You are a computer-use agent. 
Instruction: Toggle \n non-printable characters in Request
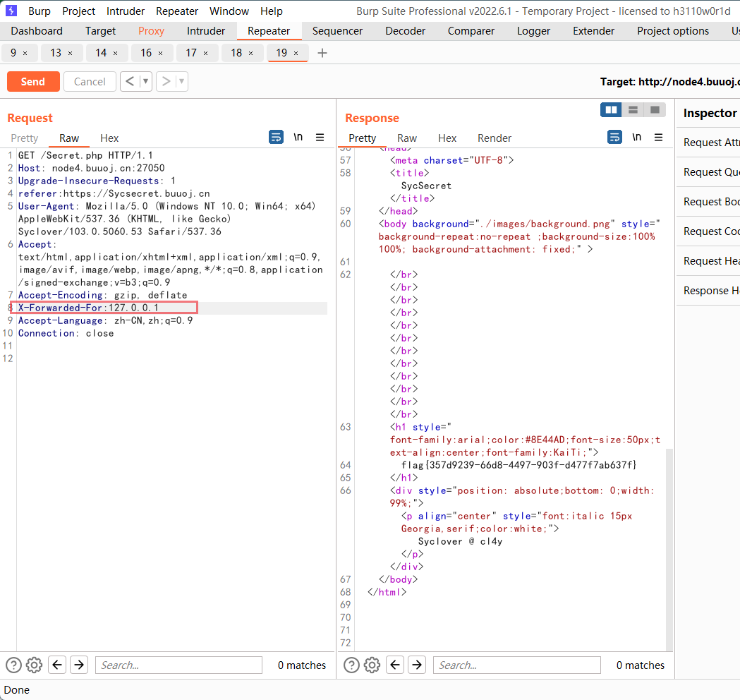298,138
